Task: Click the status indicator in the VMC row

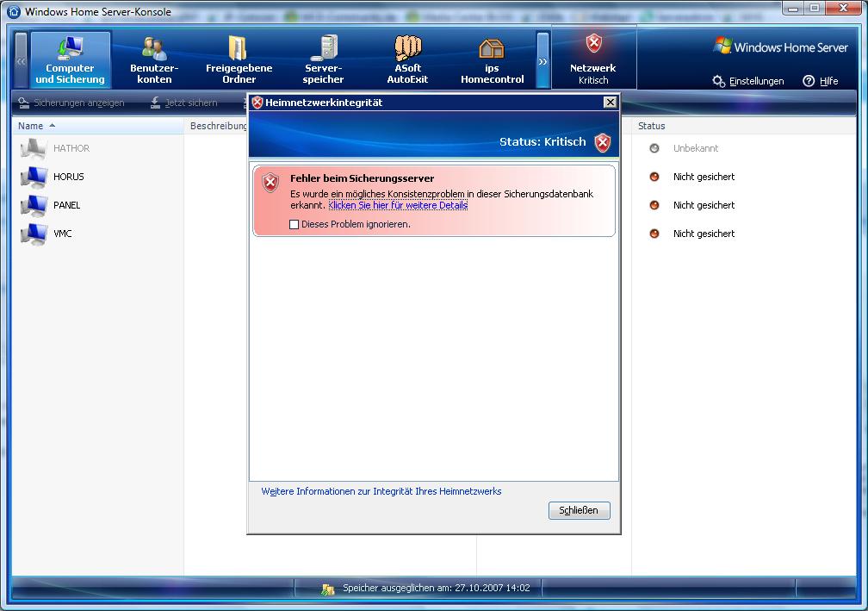Action: [654, 234]
